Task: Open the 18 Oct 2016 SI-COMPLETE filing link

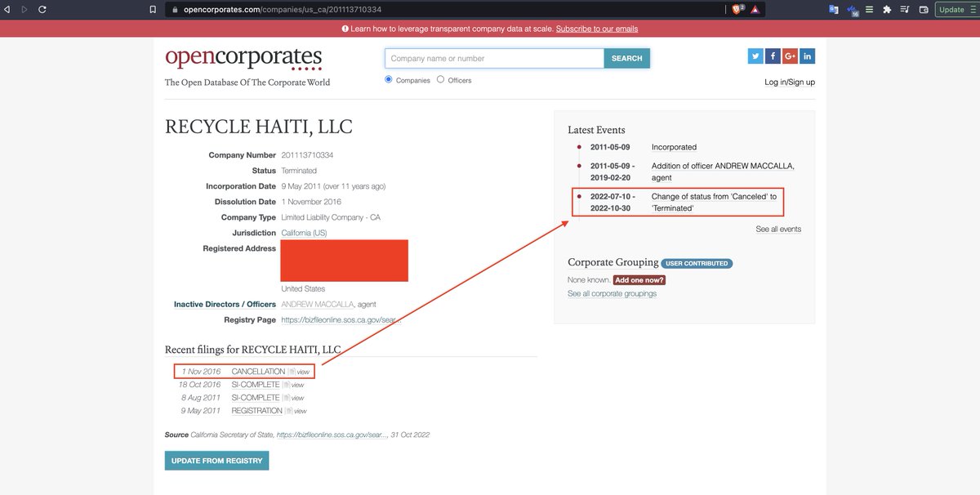Action: (x=256, y=385)
